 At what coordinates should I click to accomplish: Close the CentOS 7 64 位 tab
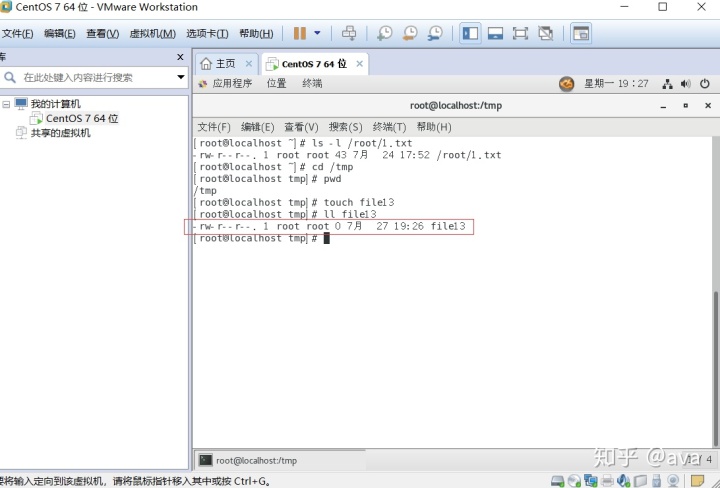pyautogui.click(x=360, y=64)
